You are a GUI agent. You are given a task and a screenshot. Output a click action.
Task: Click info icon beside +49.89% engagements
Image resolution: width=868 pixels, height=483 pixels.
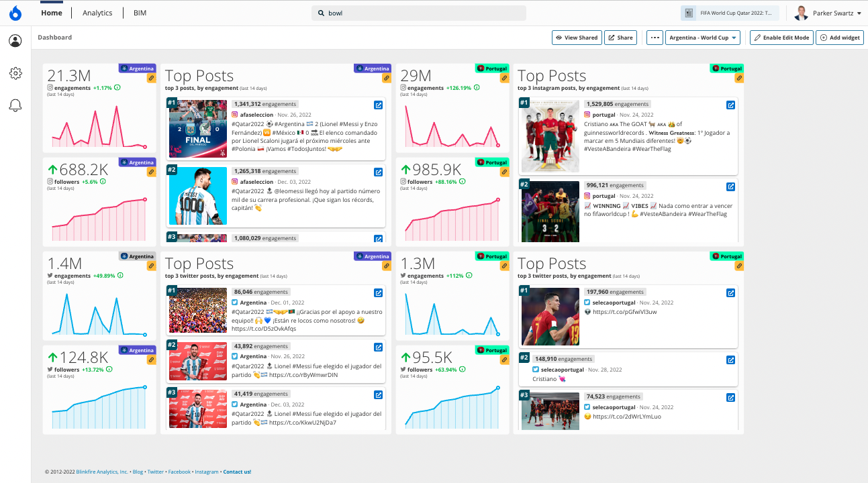[x=122, y=276]
